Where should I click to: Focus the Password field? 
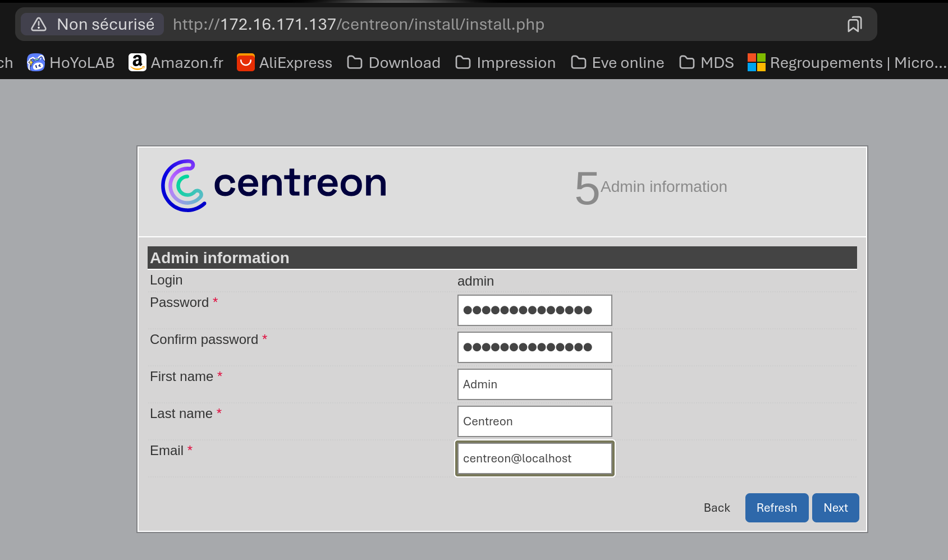[535, 310]
